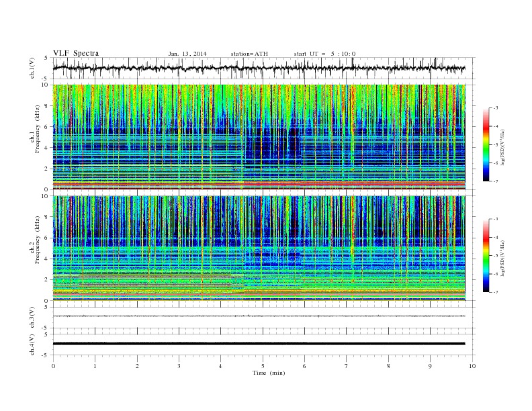
Task: Click the upper 'log(PSD)(V²/Hz)' colorbar label
Action: 502,148
